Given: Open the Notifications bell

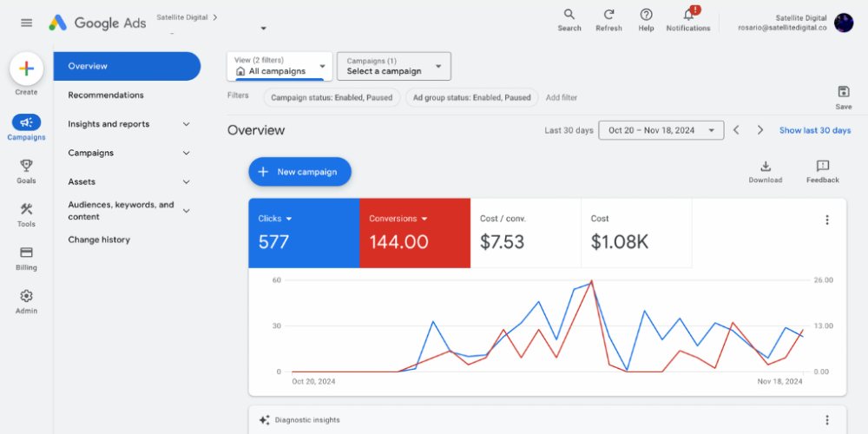Looking at the screenshot, I should pyautogui.click(x=688, y=20).
